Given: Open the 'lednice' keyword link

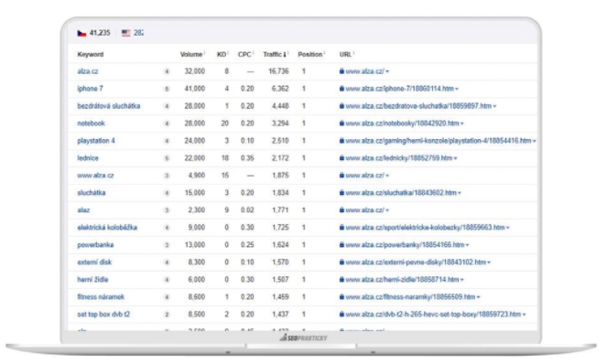Looking at the screenshot, I should 88,158.
